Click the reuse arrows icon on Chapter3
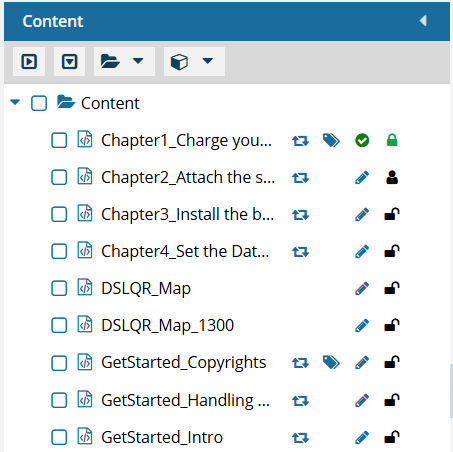 pos(301,215)
